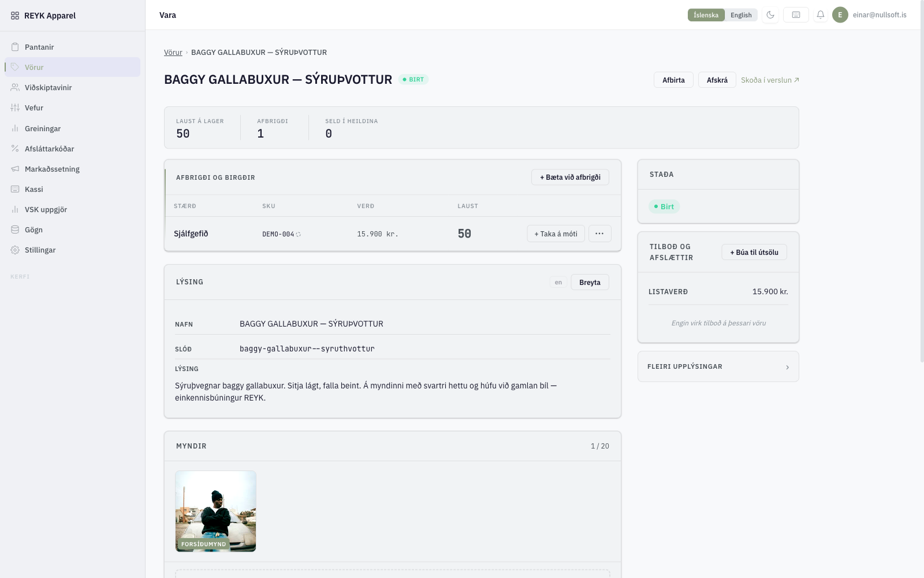
Task: Open Gögn via its database icon
Action: tap(15, 229)
